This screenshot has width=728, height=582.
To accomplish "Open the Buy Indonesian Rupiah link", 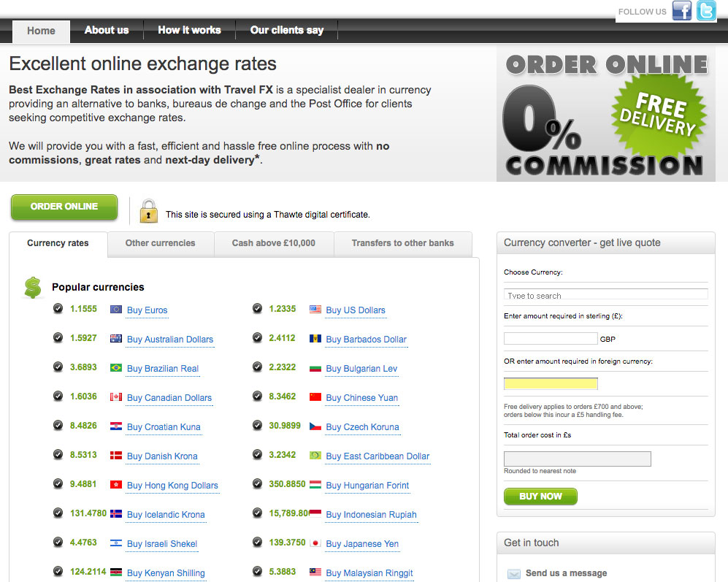I will click(x=372, y=515).
